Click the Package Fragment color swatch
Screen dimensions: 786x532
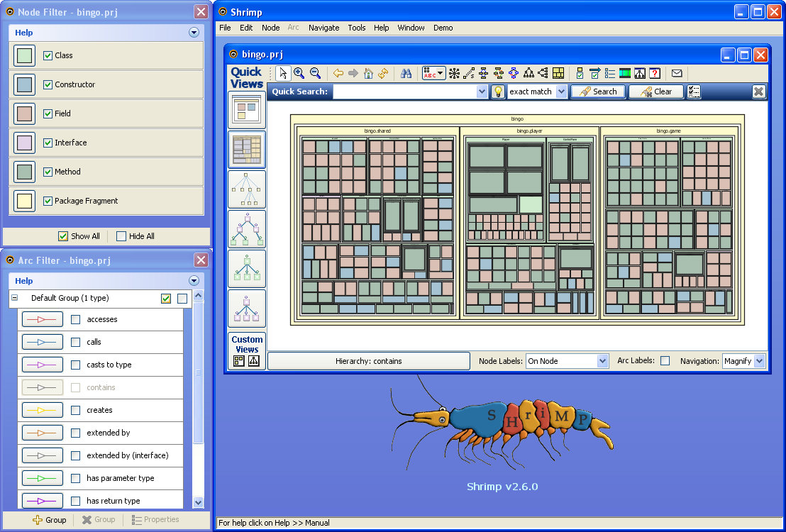(x=25, y=201)
